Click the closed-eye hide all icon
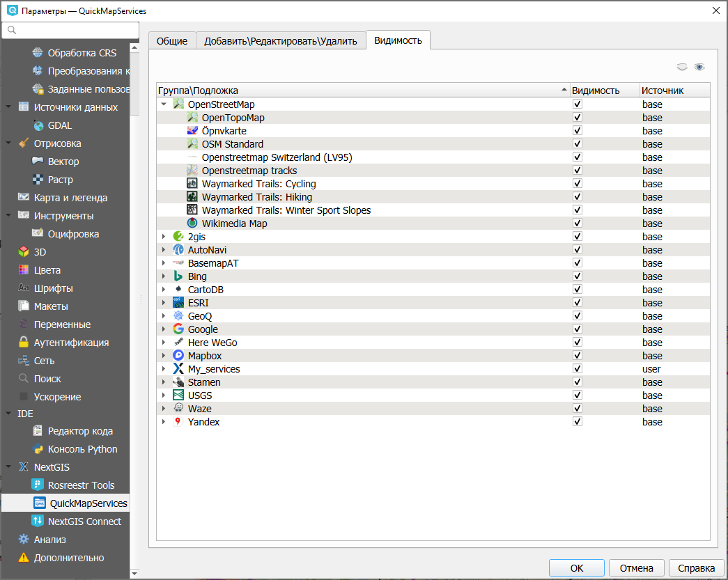The image size is (728, 580). (682, 67)
